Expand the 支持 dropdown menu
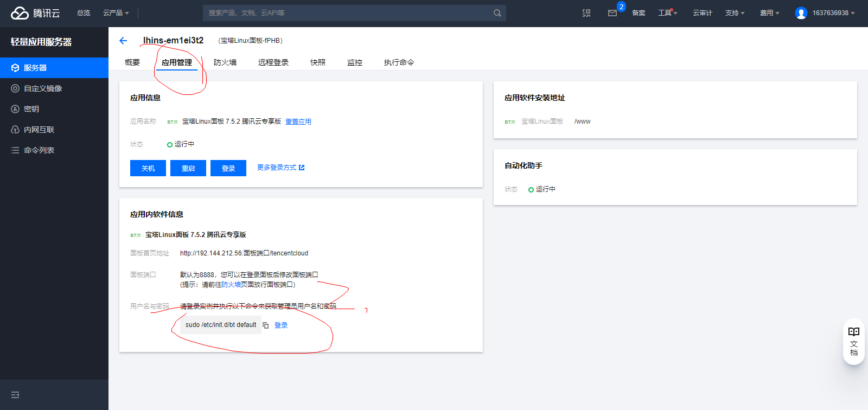 (735, 13)
